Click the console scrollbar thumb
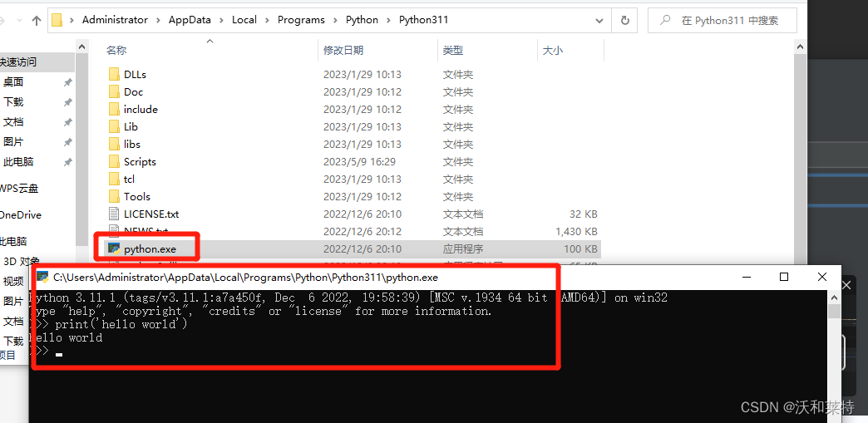868x423 pixels. (x=835, y=311)
